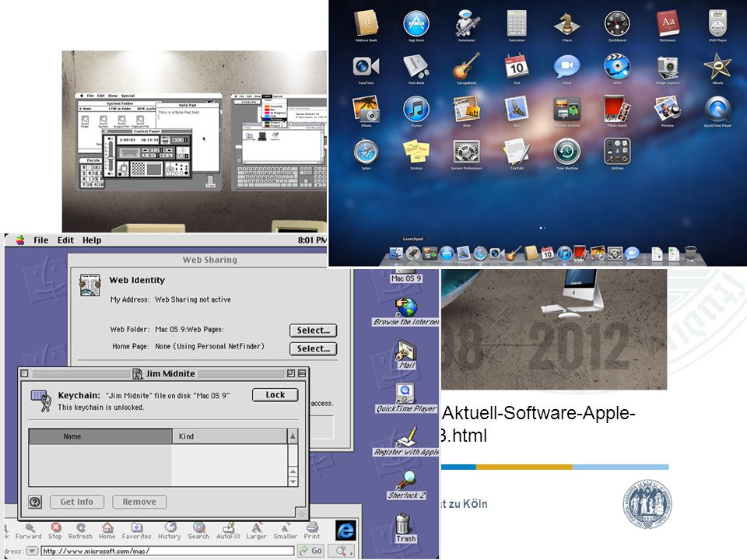
Task: Click Select button for Home Page
Action: point(313,348)
